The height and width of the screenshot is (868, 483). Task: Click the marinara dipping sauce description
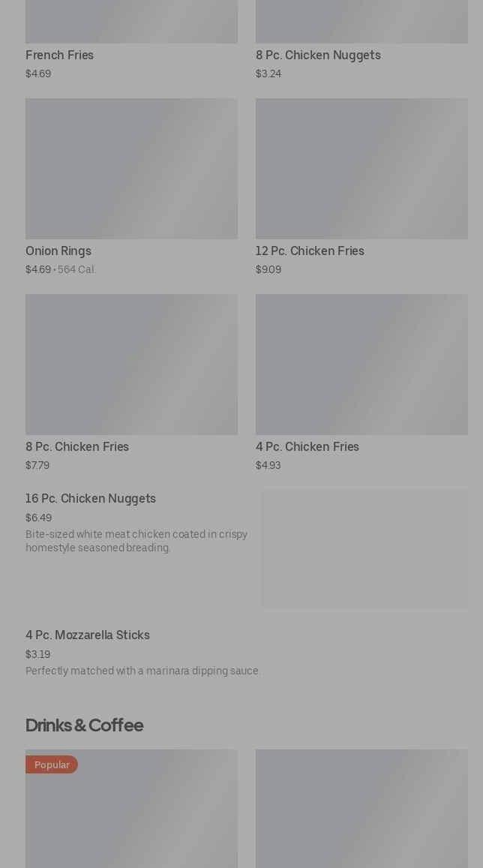(142, 671)
